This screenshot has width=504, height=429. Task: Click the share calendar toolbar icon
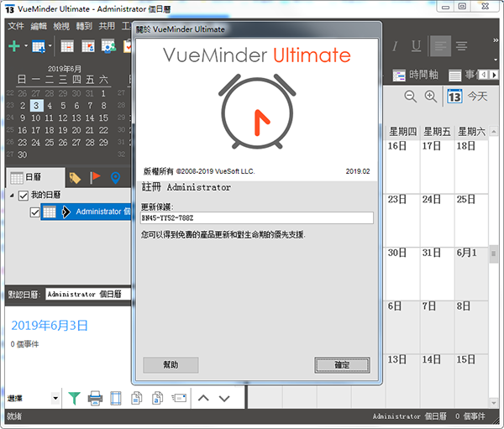pyautogui.click(x=108, y=47)
